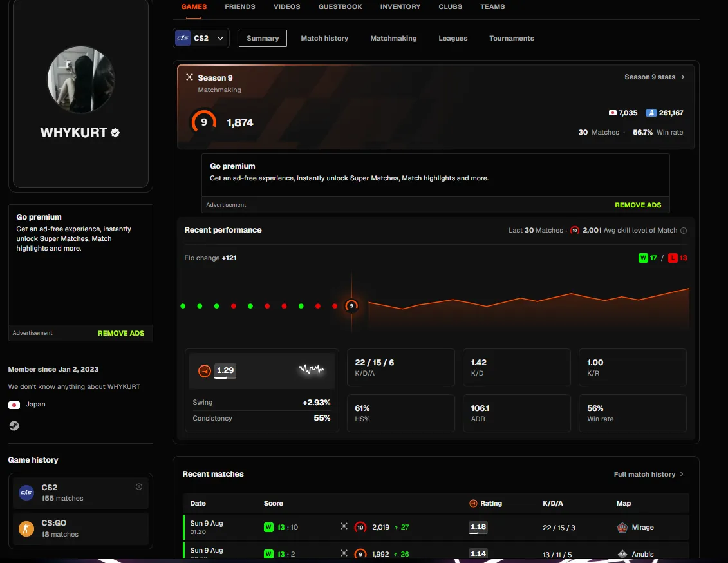Click the Anubis map icon
The image size is (728, 563).
click(x=622, y=554)
